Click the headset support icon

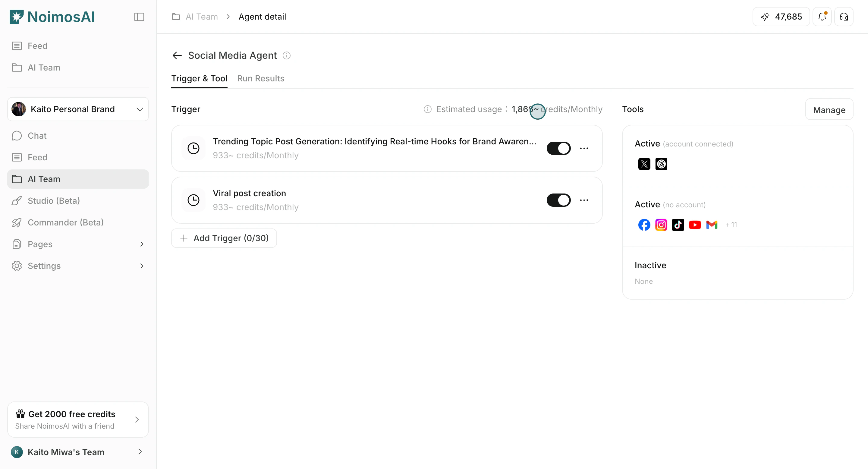(844, 17)
